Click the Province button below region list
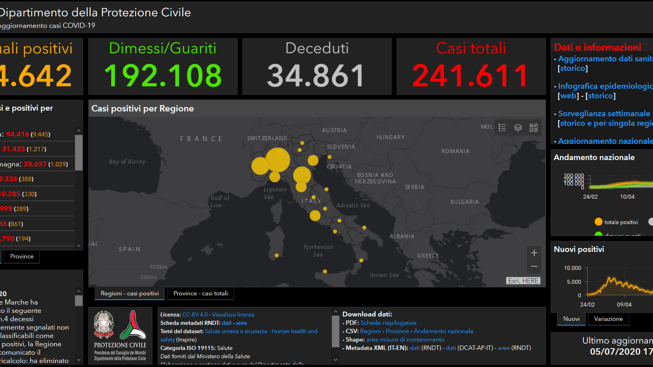Viewport: 653px width, 367px height. (x=22, y=257)
